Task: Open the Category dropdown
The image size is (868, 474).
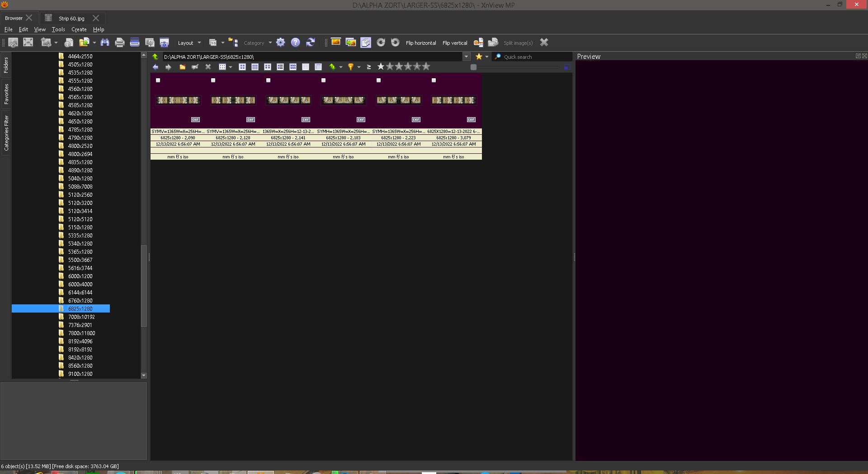Action: point(258,43)
